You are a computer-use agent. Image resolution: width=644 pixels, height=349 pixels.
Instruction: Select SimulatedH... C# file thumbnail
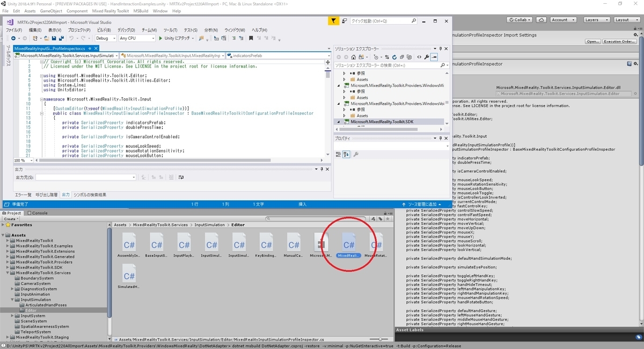129,277
